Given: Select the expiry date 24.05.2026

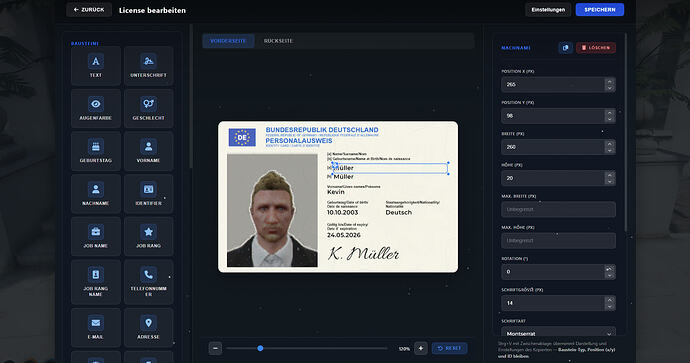Looking at the screenshot, I should coord(344,235).
